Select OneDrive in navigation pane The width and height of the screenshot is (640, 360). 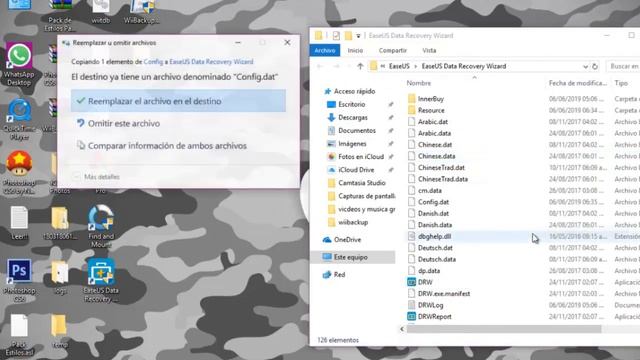coord(347,240)
